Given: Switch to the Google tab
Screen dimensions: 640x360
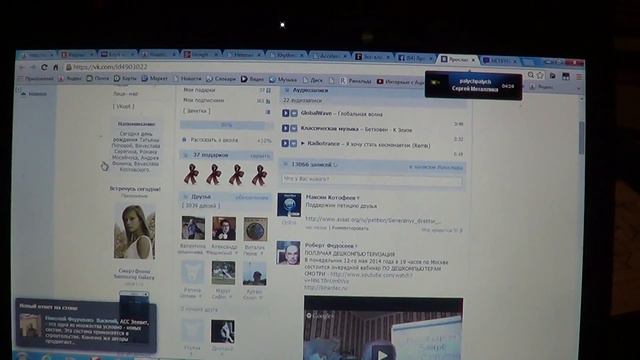Looking at the screenshot, I should pyautogui.click(x=200, y=54).
